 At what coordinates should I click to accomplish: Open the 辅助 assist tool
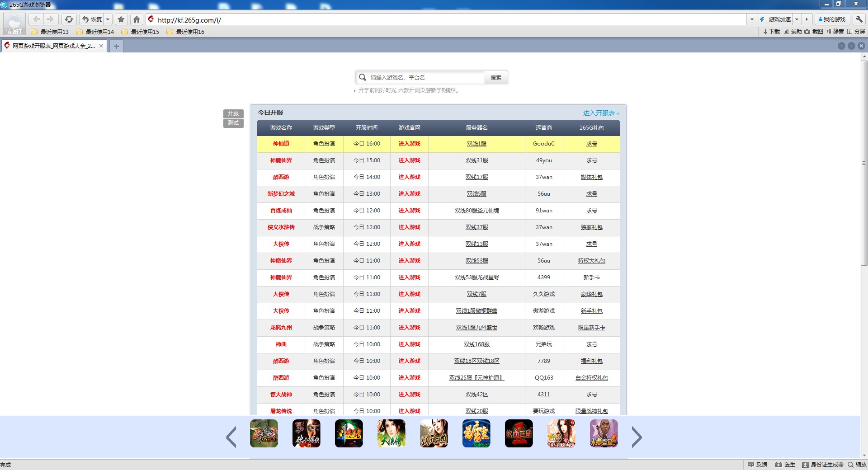tap(793, 32)
